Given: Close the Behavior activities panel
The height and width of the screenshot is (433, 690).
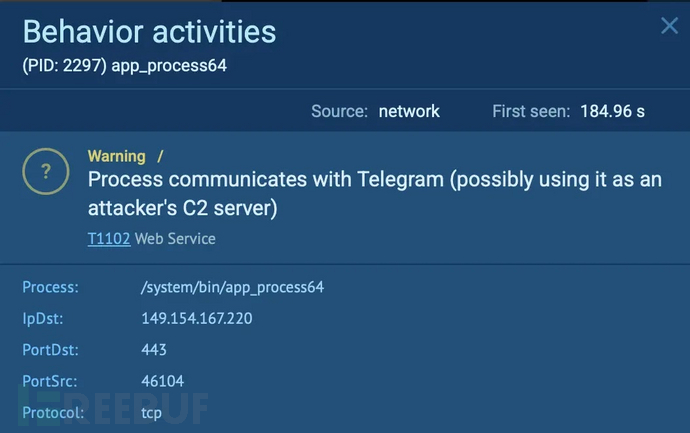Looking at the screenshot, I should tap(669, 26).
